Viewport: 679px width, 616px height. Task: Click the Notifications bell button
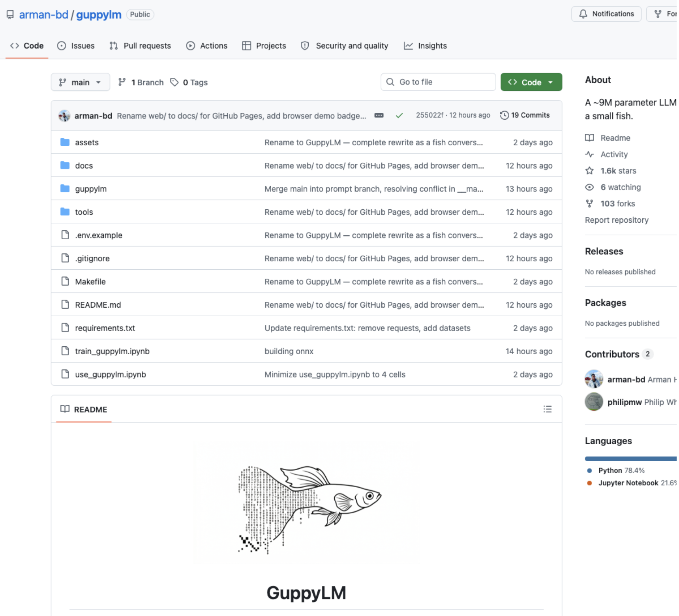pos(606,14)
